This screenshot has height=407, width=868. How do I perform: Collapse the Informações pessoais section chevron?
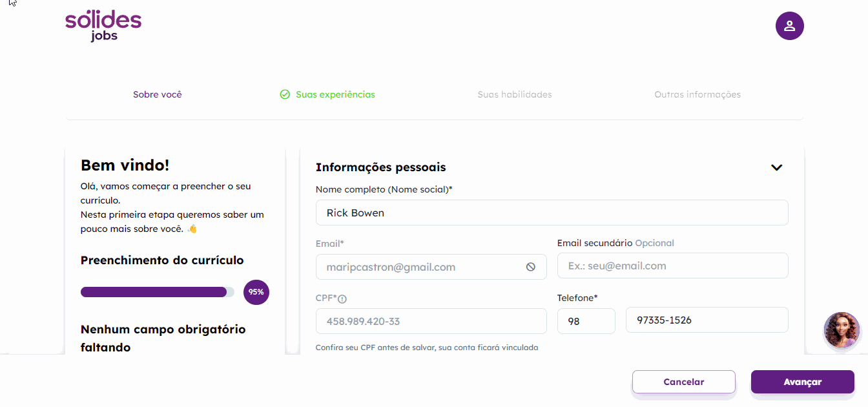pyautogui.click(x=776, y=167)
